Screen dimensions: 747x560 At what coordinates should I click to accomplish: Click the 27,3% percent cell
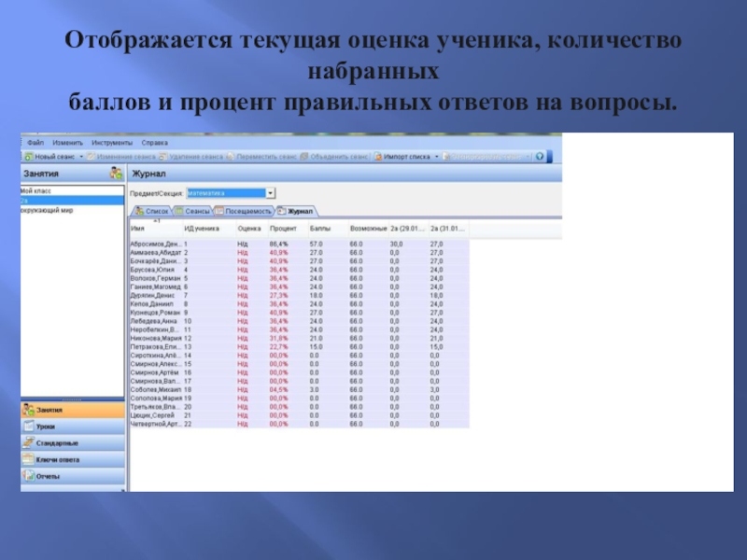click(x=278, y=295)
